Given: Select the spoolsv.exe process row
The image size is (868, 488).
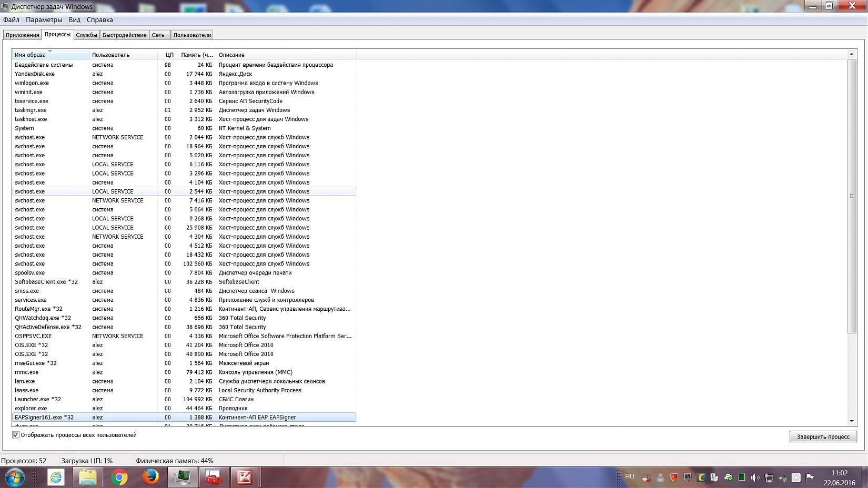Looking at the screenshot, I should [184, 273].
